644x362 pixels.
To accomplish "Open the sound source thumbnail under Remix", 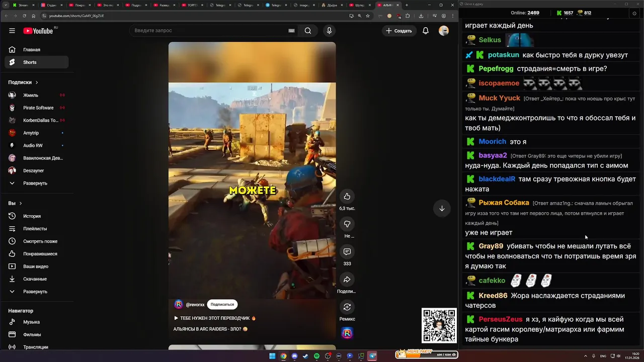I will (x=347, y=333).
